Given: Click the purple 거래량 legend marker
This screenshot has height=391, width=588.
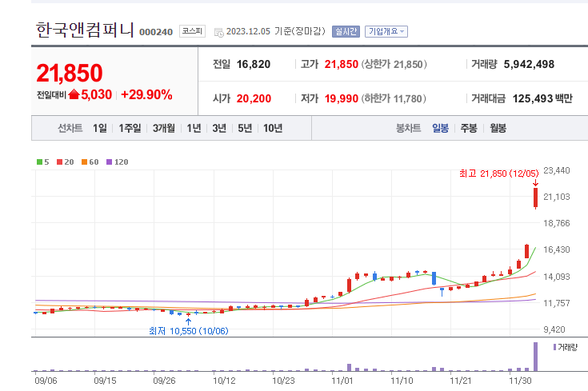Looking at the screenshot, I should 554,347.
